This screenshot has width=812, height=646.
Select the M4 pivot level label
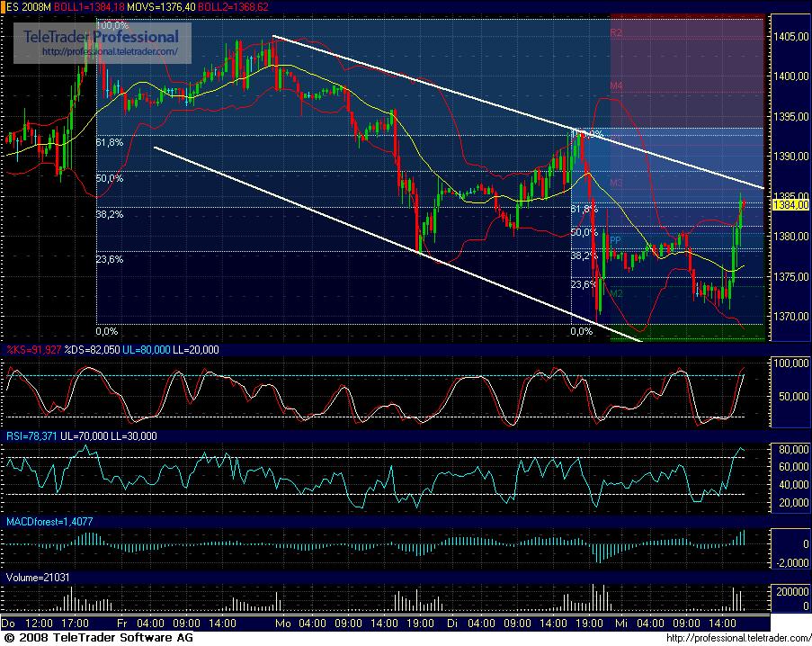point(616,85)
